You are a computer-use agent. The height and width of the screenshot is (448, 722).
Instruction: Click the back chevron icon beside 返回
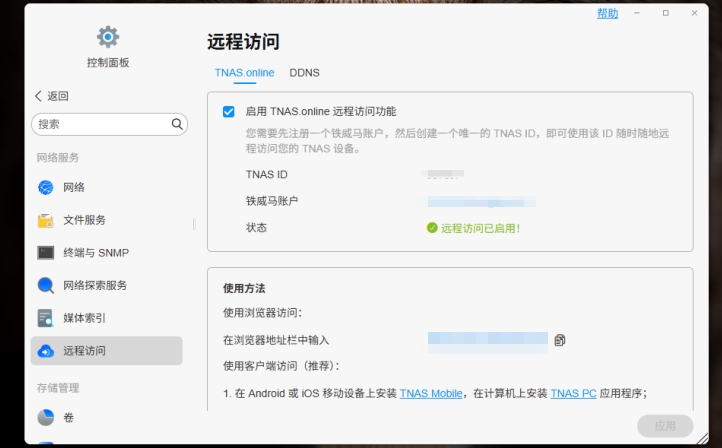(38, 96)
